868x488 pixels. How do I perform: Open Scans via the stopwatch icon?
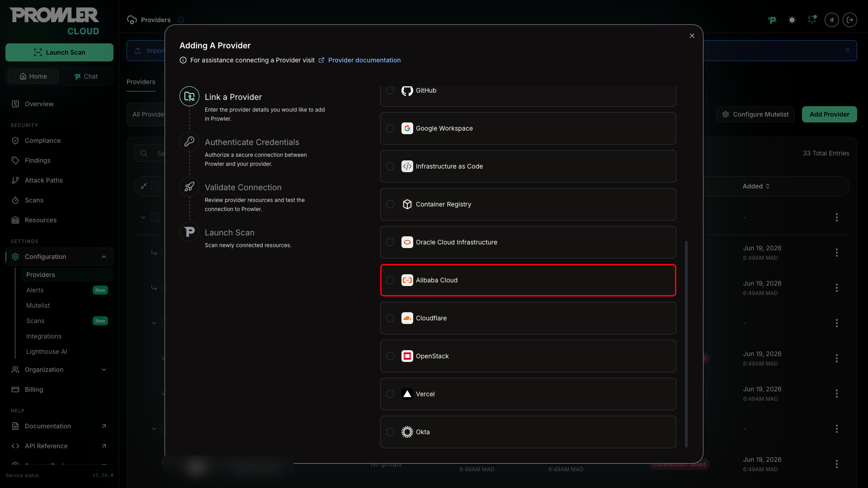click(15, 200)
